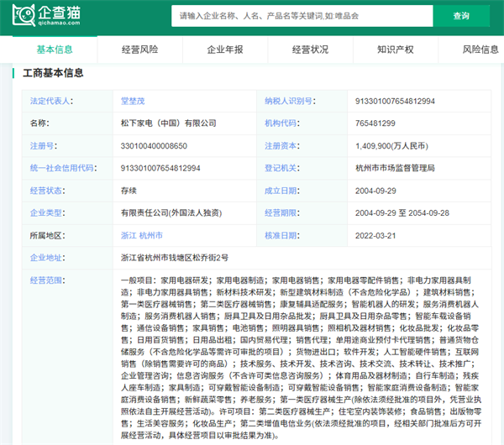Click the 成立日期 label link
The width and height of the screenshot is (504, 445).
282,191
